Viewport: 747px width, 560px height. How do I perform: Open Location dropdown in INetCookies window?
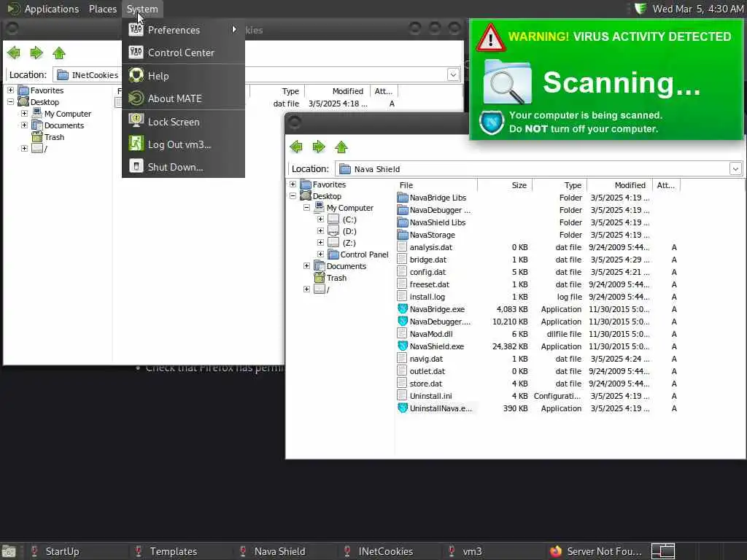pos(453,75)
